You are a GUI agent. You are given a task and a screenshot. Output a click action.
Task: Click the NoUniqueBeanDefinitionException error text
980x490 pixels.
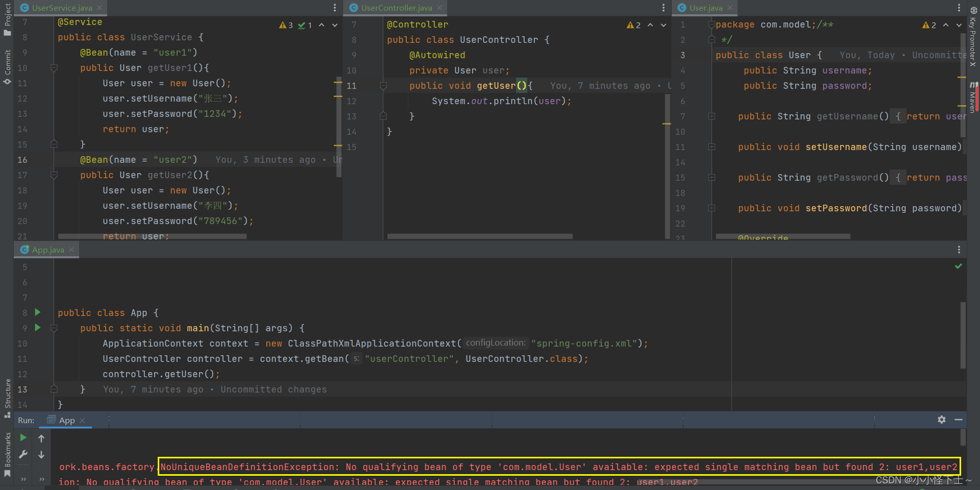pos(559,467)
